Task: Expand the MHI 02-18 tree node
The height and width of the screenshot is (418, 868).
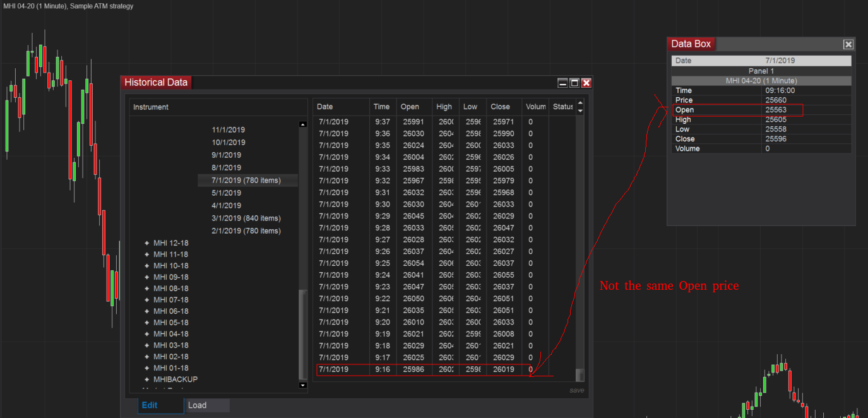Action: 146,357
